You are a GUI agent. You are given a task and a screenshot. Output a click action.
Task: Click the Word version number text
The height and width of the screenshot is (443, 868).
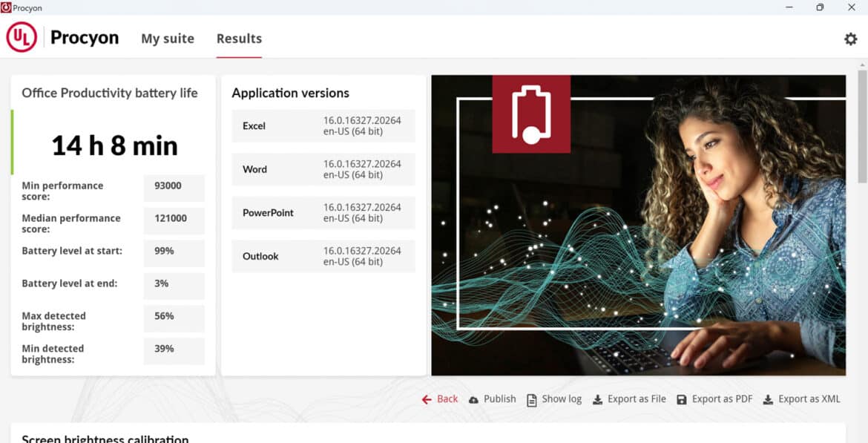pos(362,169)
